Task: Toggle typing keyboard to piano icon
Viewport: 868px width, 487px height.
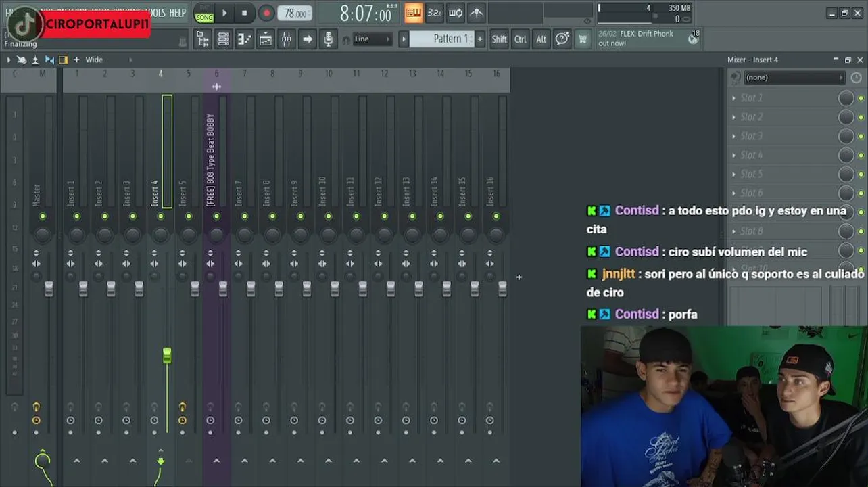Action: coord(413,13)
